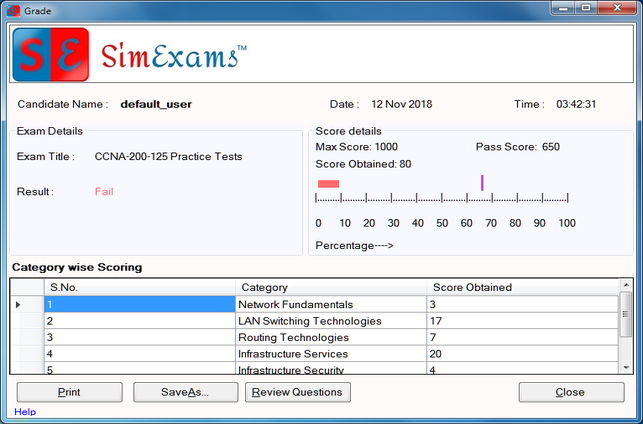Screen dimensions: 643x424
Task: Click the Close button at bottom right
Action: click(x=571, y=392)
